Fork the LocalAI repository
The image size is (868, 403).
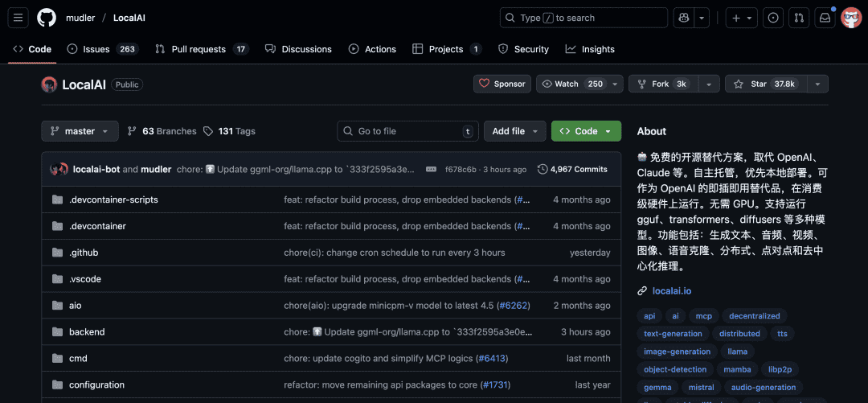click(x=663, y=84)
